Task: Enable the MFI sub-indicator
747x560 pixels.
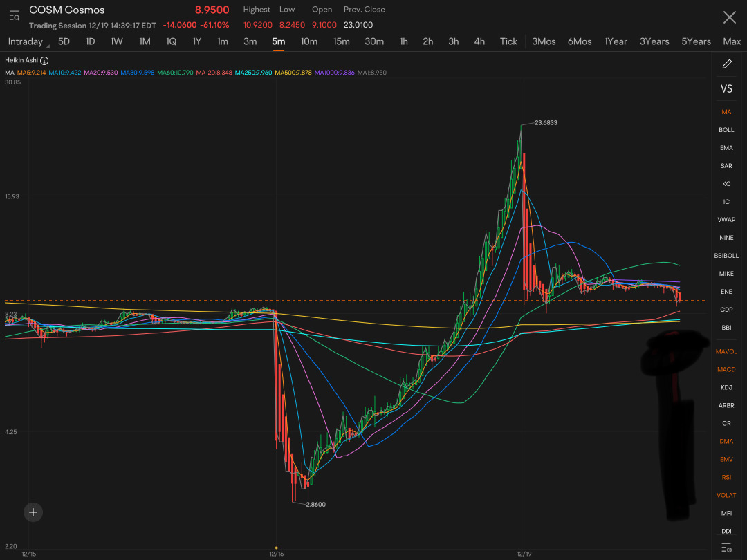Action: point(726,513)
